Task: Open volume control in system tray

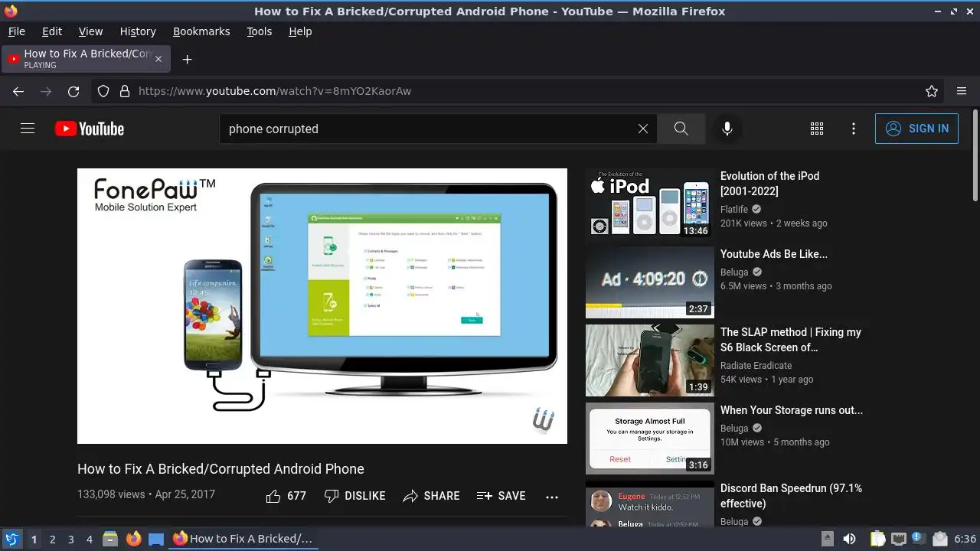Action: tap(849, 539)
